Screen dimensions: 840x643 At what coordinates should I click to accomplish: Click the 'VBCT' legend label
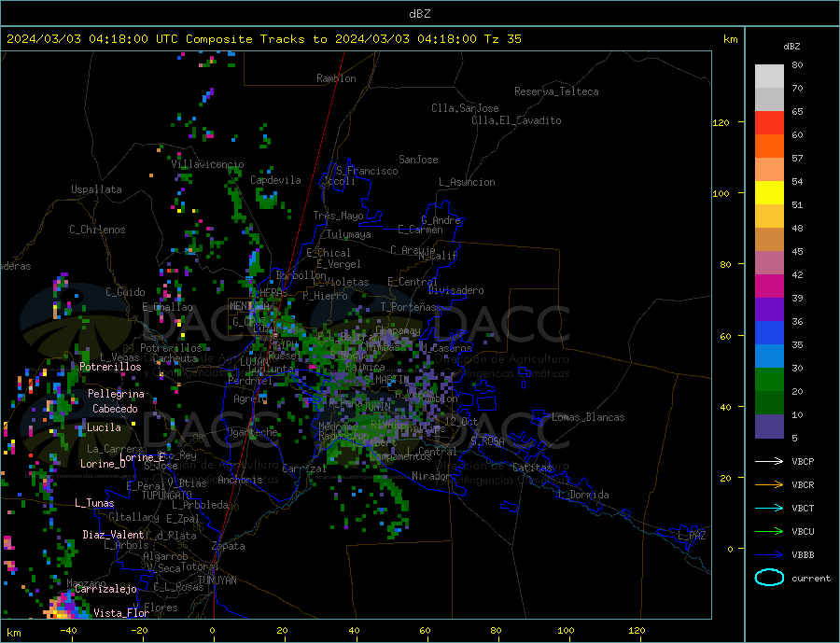tap(803, 508)
